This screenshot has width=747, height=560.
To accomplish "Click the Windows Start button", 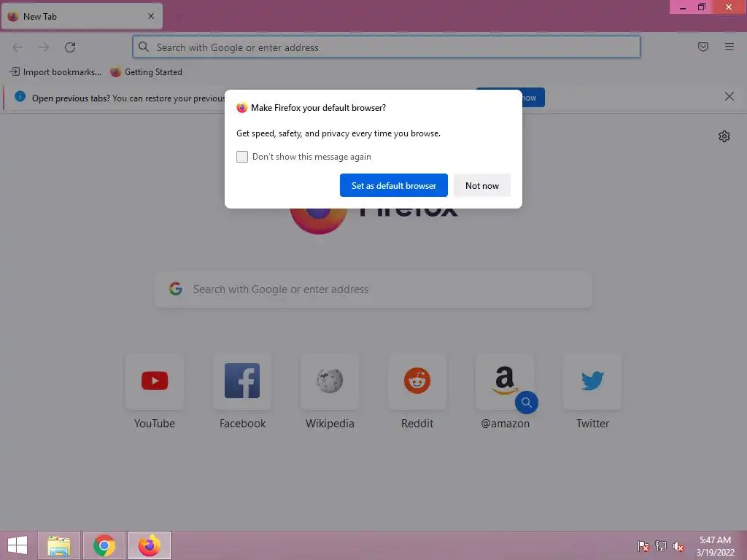I will coord(18,545).
